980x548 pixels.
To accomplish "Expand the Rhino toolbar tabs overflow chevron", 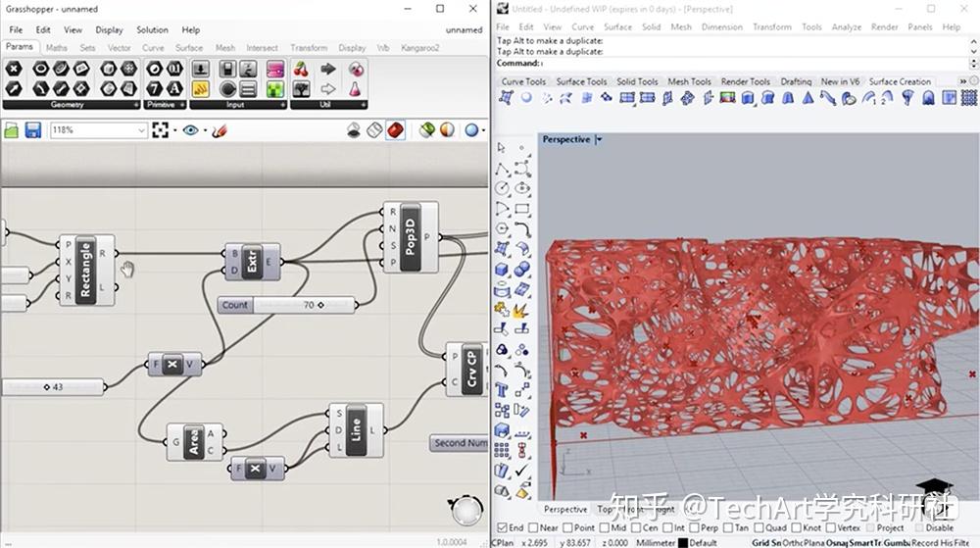I will [963, 81].
